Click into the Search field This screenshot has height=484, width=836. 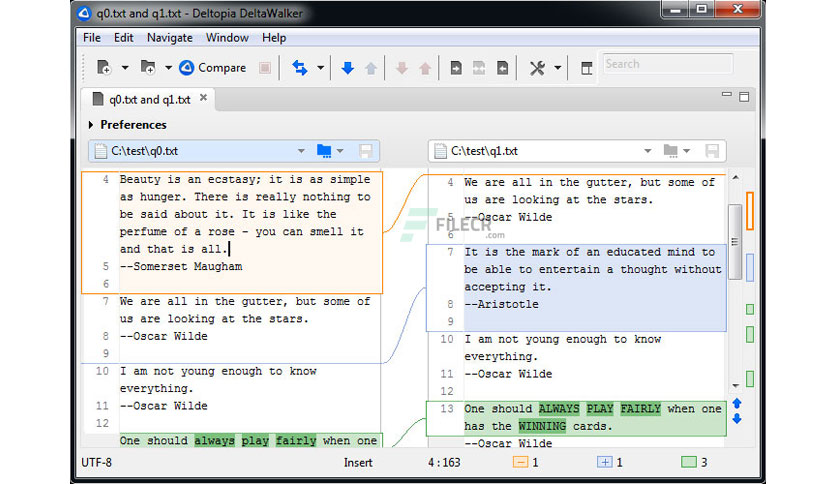[668, 64]
